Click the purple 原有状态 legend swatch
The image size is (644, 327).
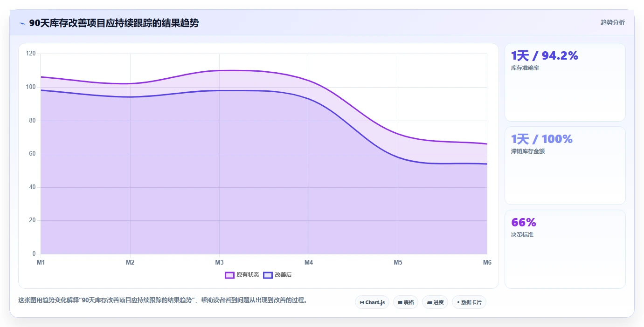229,275
